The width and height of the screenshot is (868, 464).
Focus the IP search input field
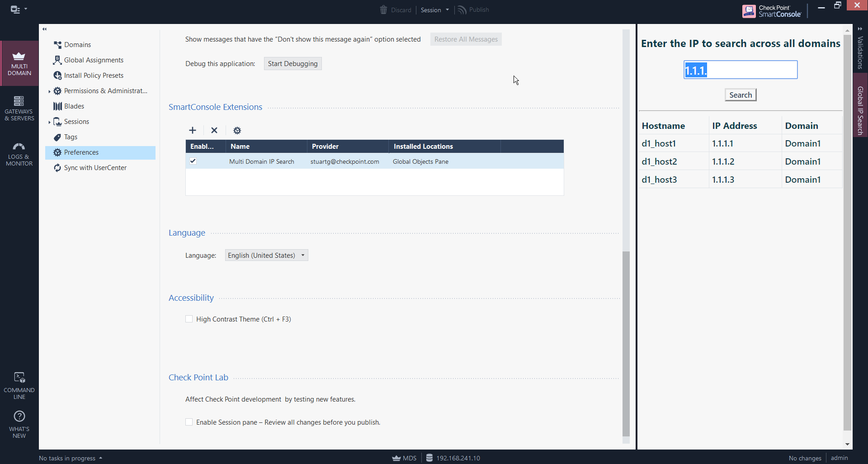740,70
